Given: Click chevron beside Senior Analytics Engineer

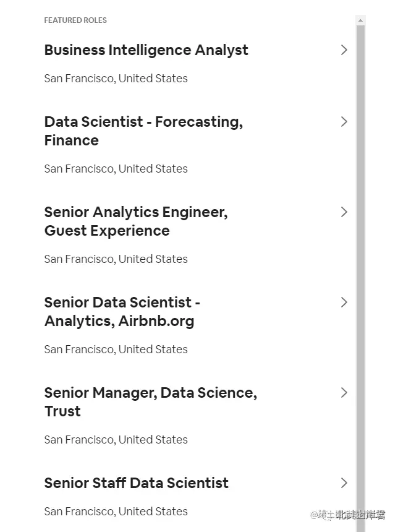Looking at the screenshot, I should click(344, 212).
